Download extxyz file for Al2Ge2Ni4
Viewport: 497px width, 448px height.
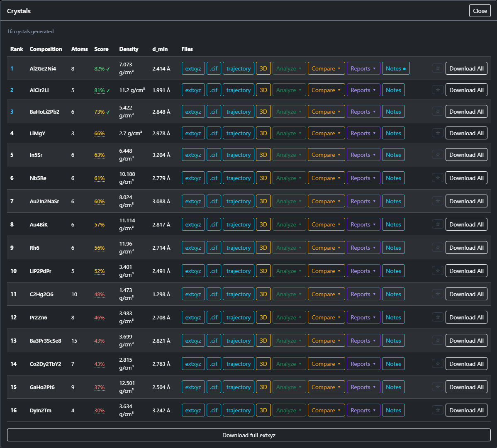coord(193,68)
